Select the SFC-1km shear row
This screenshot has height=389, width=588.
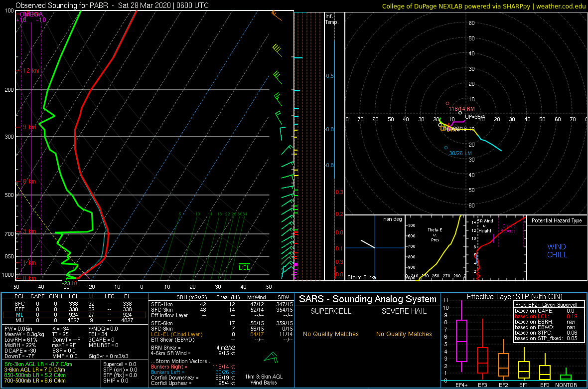222,305
